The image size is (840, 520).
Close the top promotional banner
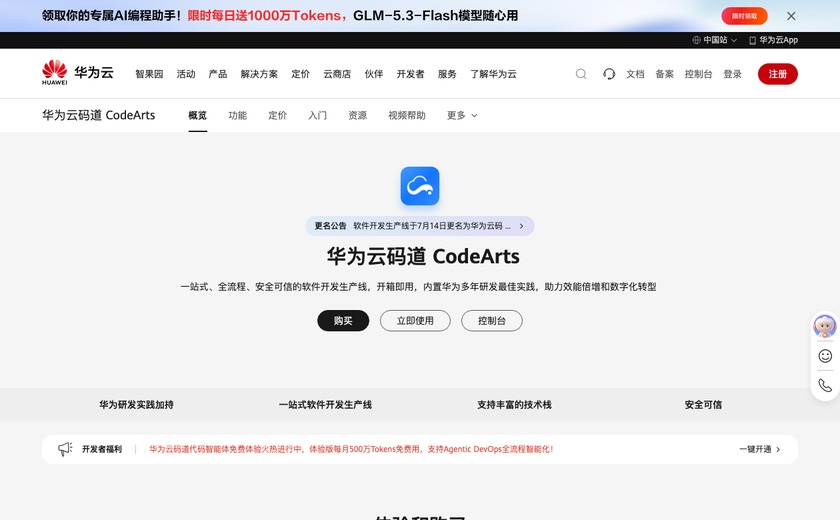tap(791, 16)
